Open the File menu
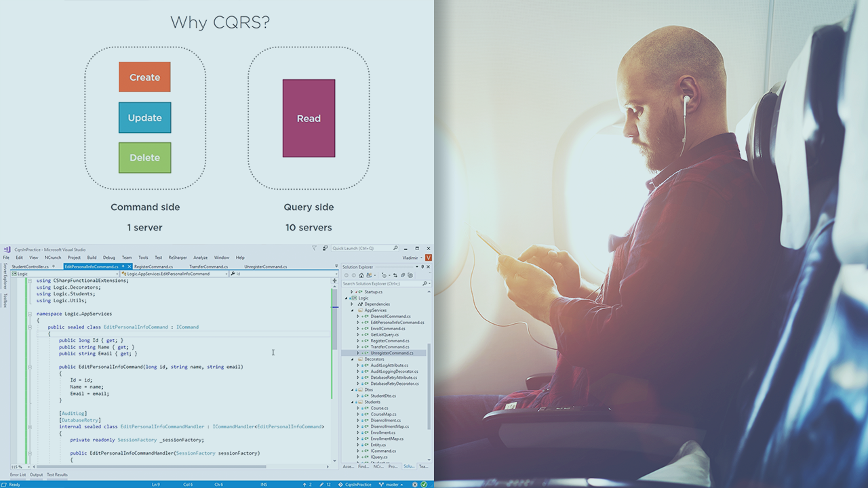 coord(7,258)
